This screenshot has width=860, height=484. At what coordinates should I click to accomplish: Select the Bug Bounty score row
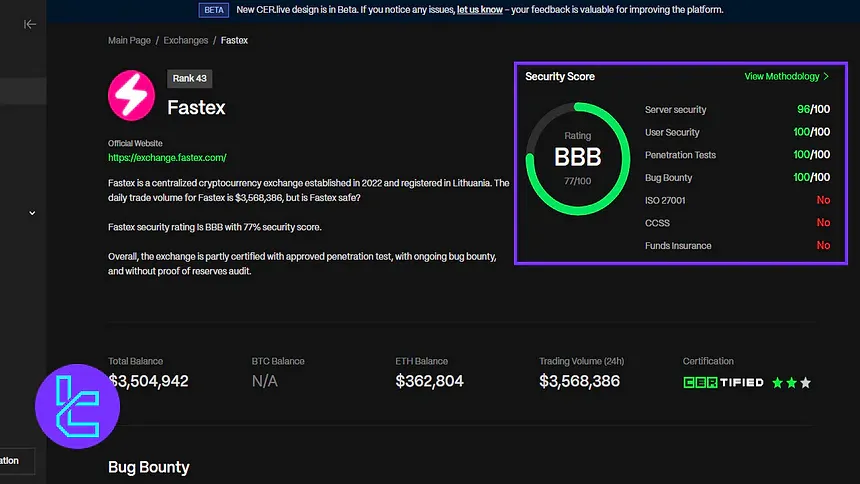coord(737,177)
